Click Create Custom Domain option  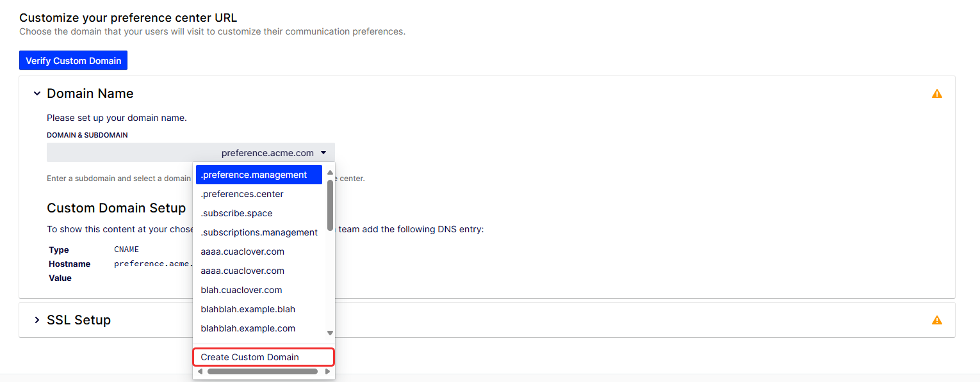[263, 357]
